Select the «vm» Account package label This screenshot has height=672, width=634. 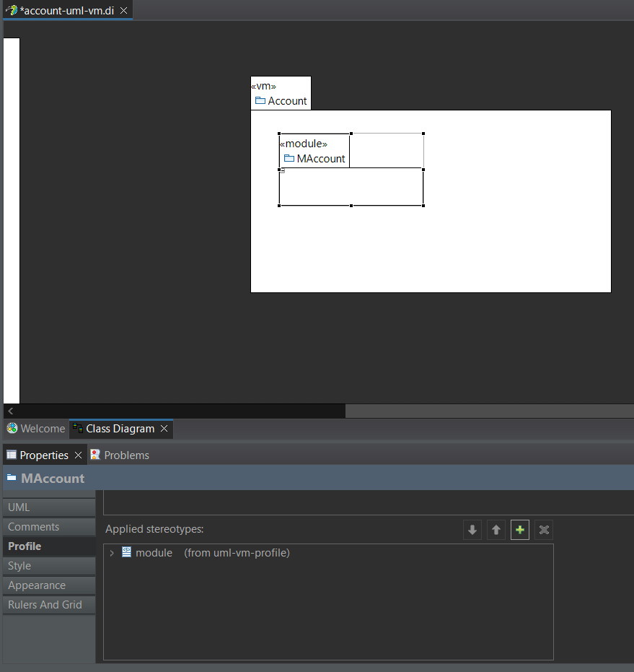(x=281, y=93)
